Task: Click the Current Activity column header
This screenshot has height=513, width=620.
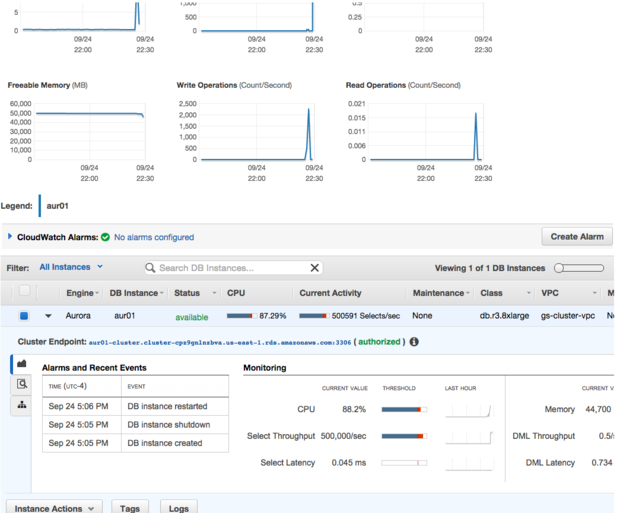Action: point(331,293)
